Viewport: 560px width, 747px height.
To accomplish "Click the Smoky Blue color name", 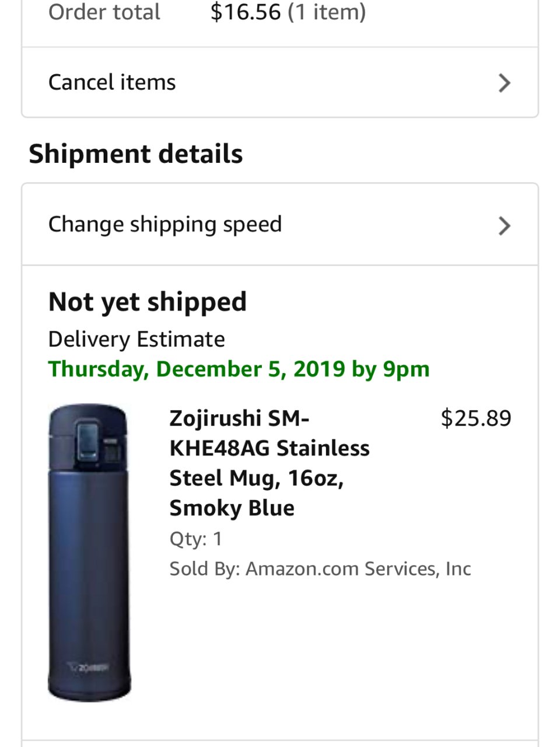I will pyautogui.click(x=232, y=508).
